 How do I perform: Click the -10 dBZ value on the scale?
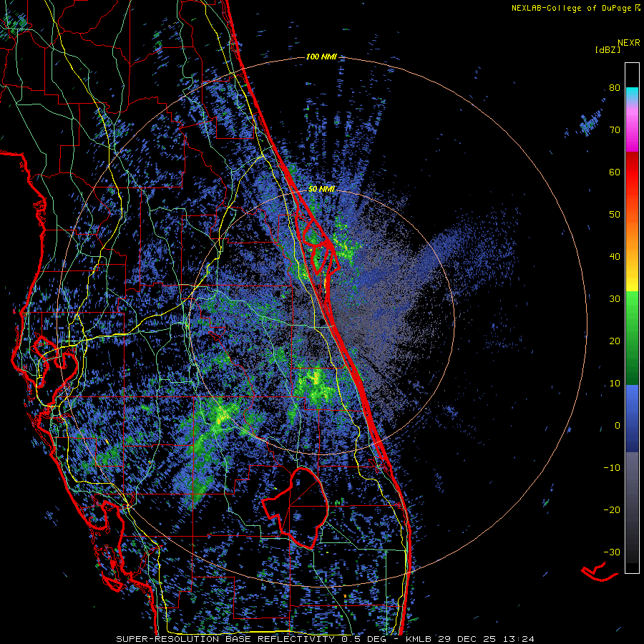612,468
